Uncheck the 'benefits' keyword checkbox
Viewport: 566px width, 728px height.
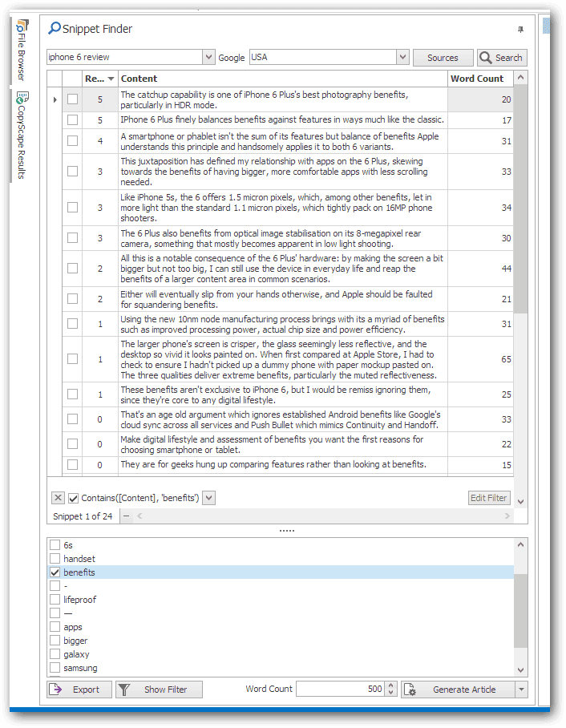click(x=55, y=572)
